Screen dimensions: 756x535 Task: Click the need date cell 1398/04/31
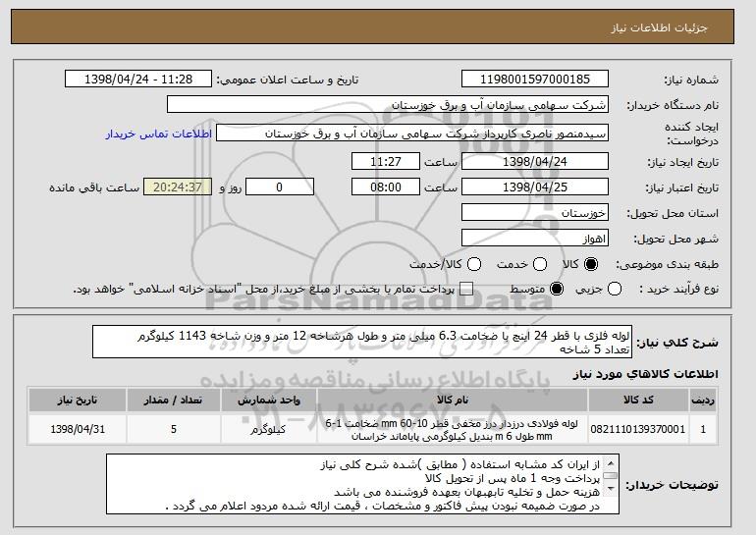pyautogui.click(x=78, y=429)
